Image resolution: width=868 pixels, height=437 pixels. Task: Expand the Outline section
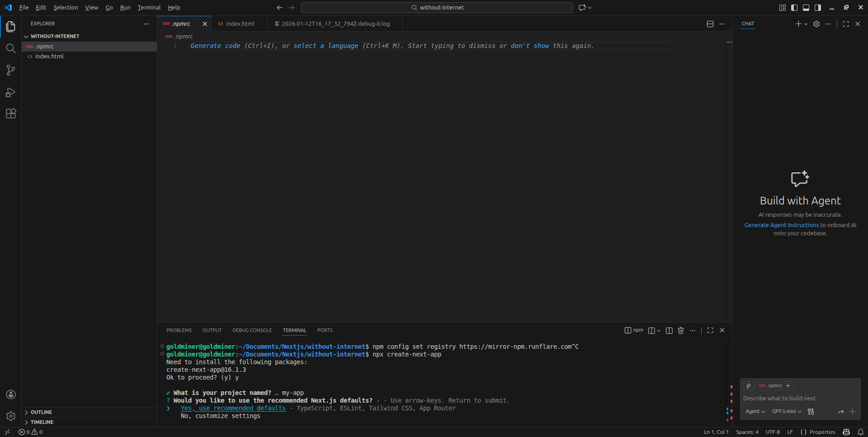pyautogui.click(x=41, y=412)
